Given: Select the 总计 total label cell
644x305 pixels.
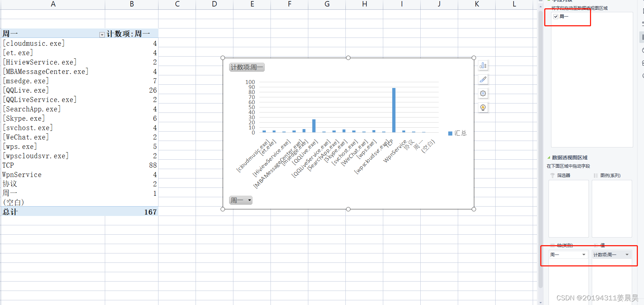Looking at the screenshot, I should [53, 212].
